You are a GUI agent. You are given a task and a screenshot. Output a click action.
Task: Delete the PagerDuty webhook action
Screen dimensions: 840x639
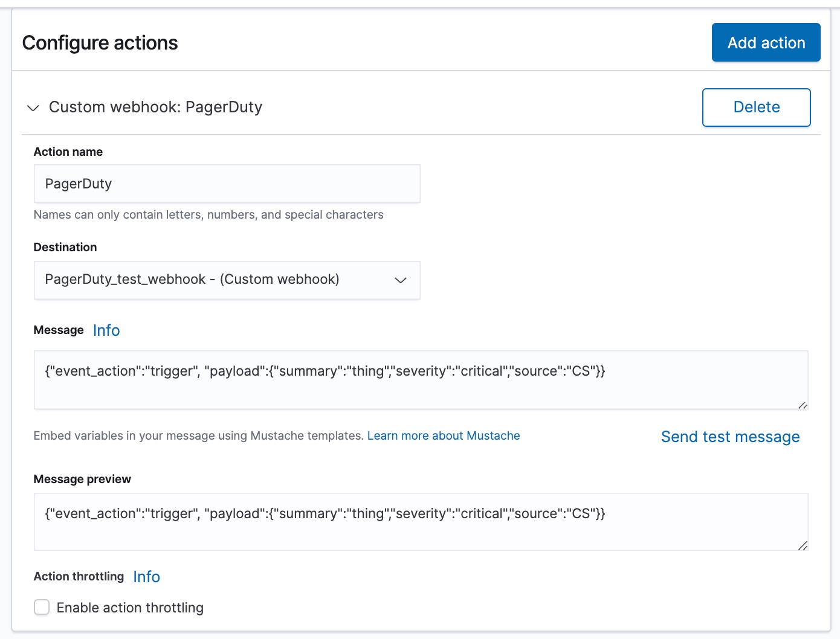pyautogui.click(x=756, y=108)
